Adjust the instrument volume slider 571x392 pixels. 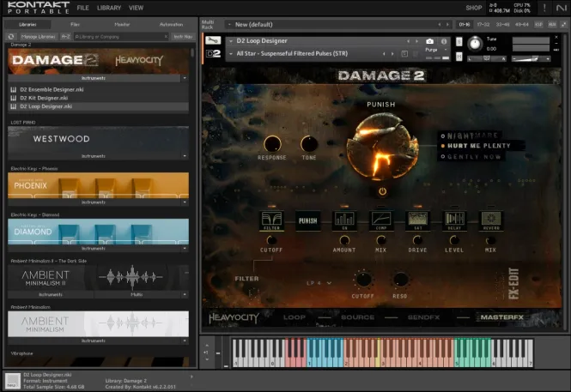coord(531,58)
